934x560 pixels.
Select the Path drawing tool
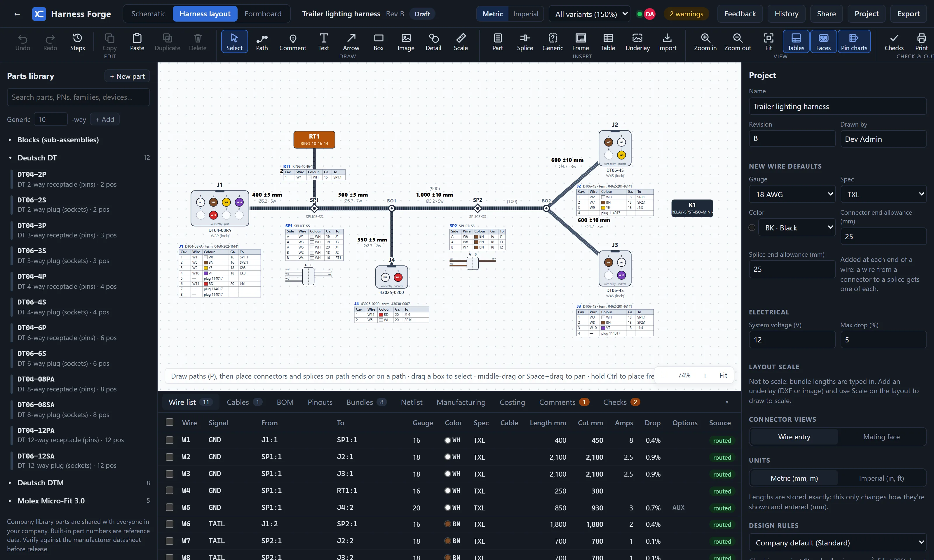(262, 41)
